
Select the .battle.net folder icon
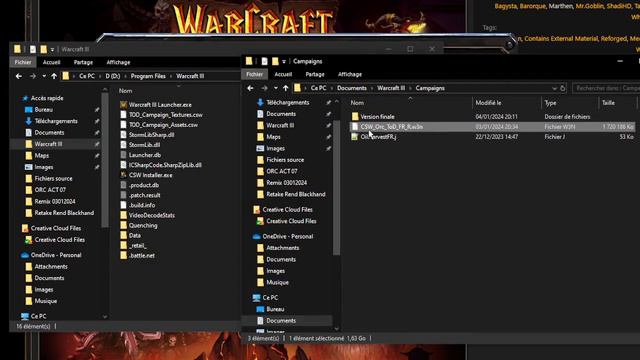point(123,256)
